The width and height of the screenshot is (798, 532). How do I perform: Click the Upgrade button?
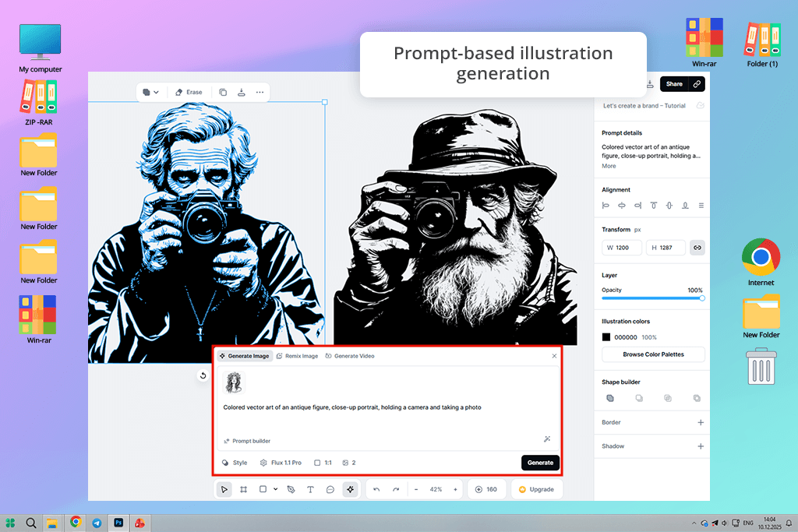(x=536, y=489)
